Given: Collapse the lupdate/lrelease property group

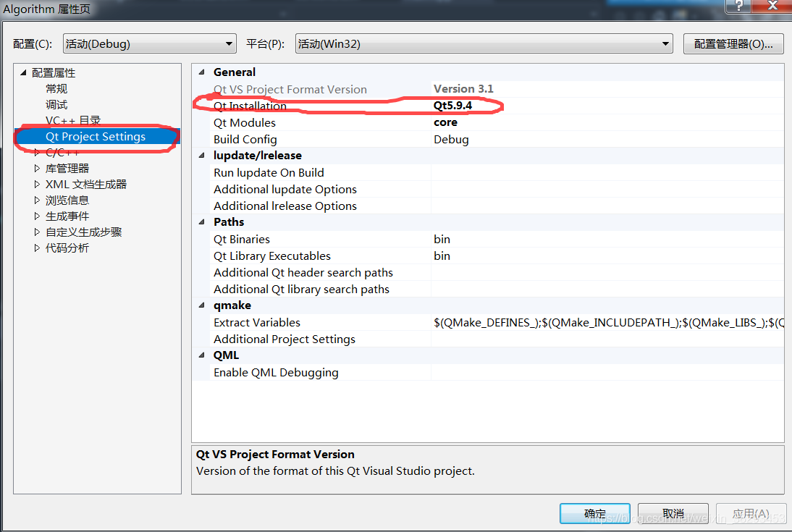Looking at the screenshot, I should (x=202, y=156).
